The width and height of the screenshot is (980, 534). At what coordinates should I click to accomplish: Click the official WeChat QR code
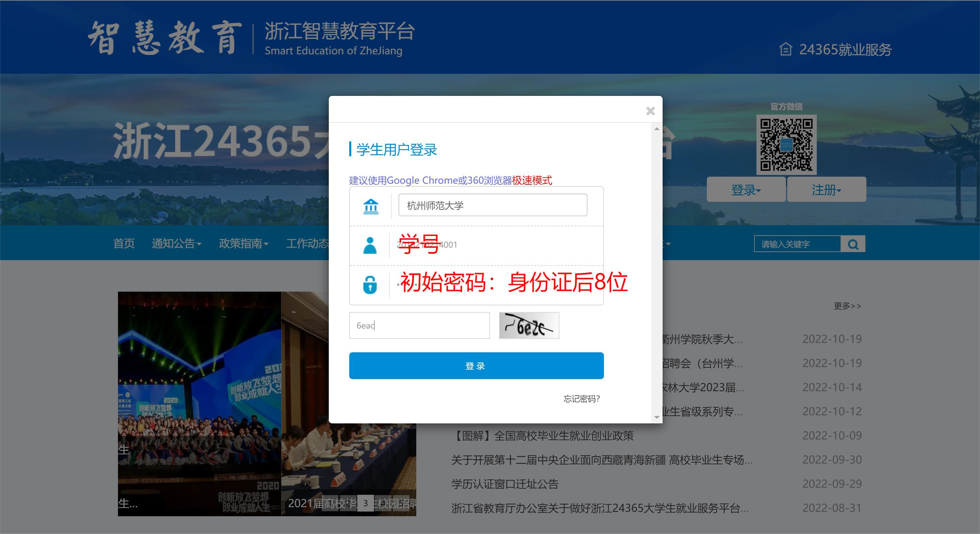(786, 144)
